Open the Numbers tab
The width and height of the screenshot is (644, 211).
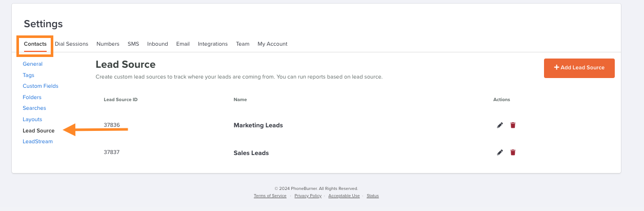tap(108, 44)
